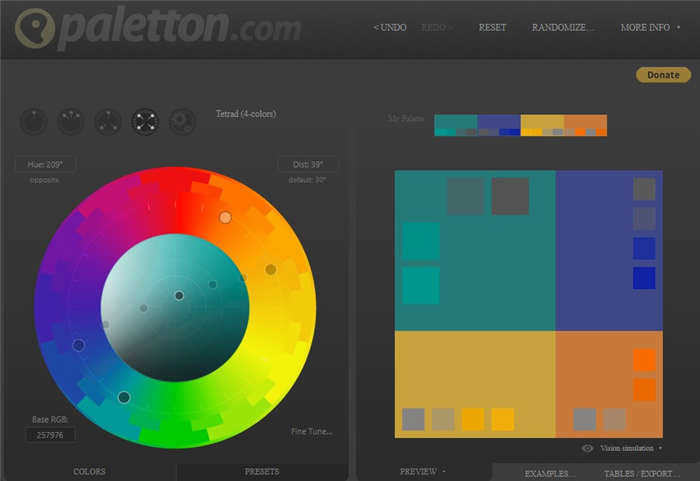Select the Monochromatic (1-color) mode icon
700x481 pixels.
coord(33,121)
